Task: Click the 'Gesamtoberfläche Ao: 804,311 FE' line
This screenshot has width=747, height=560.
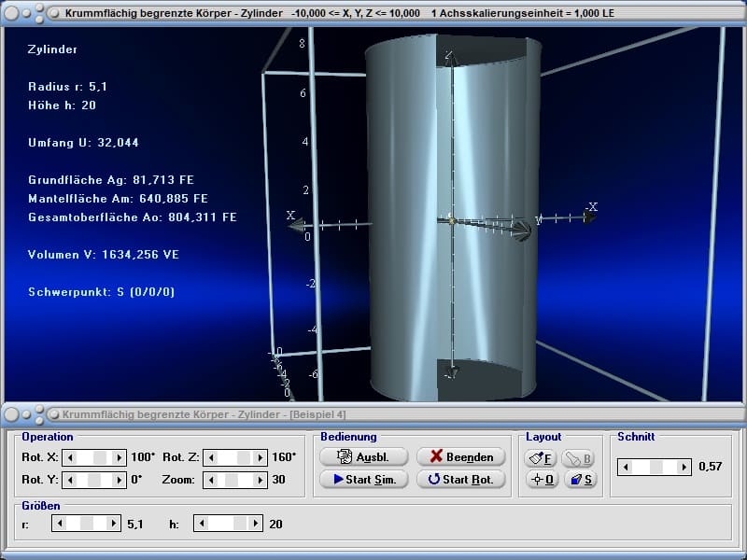Action: [x=133, y=217]
